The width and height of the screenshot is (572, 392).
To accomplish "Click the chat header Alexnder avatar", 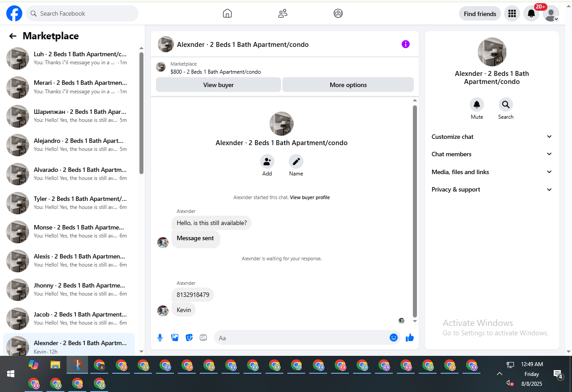I will (x=166, y=44).
